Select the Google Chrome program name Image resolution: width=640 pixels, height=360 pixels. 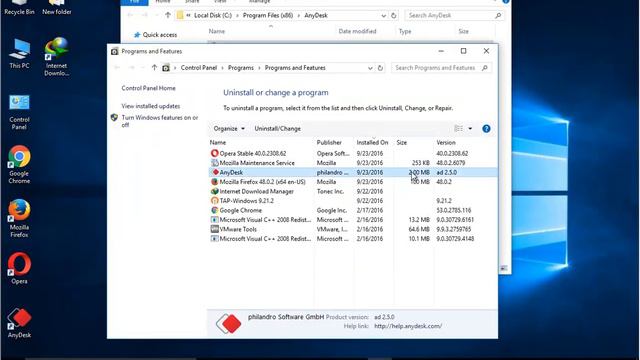[x=240, y=210]
